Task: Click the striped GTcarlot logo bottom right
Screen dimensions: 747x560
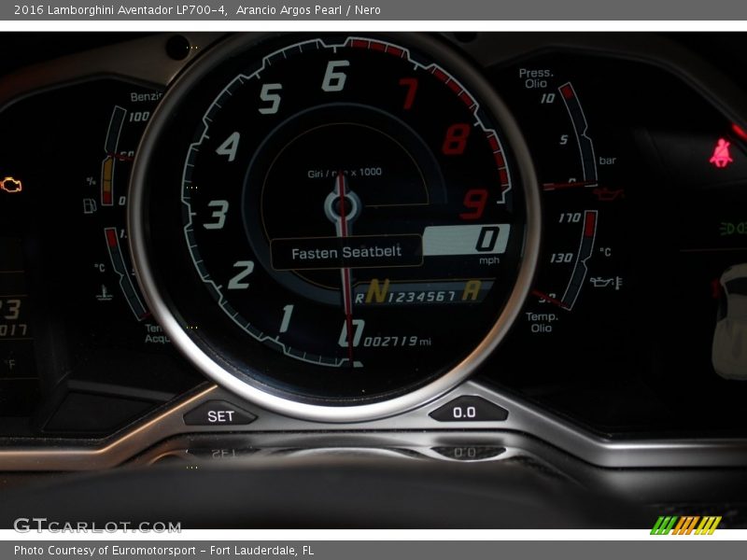Action: pos(688,526)
